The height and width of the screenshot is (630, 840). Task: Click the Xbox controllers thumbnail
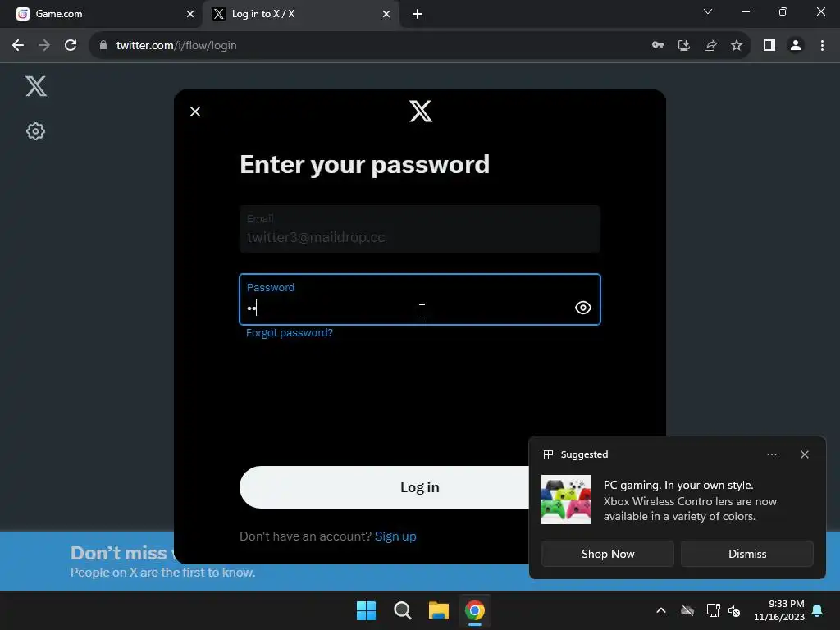(566, 500)
